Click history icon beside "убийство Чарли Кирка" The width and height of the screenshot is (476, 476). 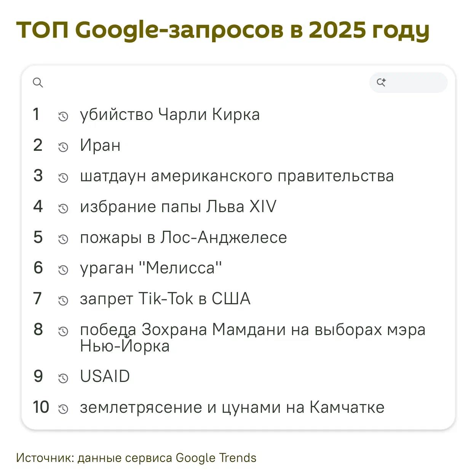pyautogui.click(x=63, y=116)
